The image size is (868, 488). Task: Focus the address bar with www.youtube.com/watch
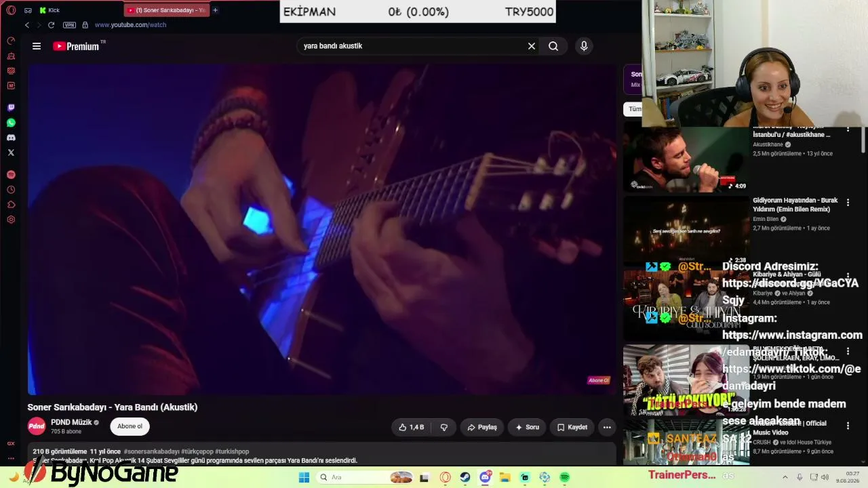pos(130,25)
